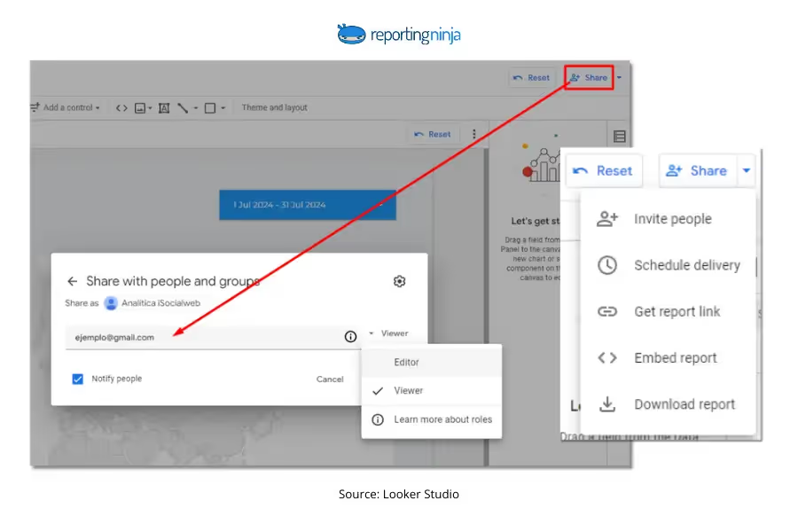The image size is (798, 532).
Task: Open the Share dropdown arrow in the enlarged inset
Action: 746,170
